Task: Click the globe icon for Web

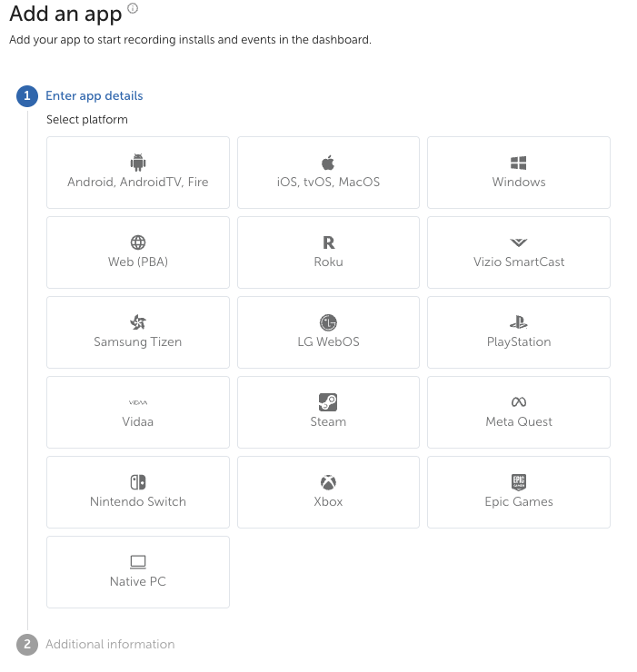Action: (x=138, y=242)
